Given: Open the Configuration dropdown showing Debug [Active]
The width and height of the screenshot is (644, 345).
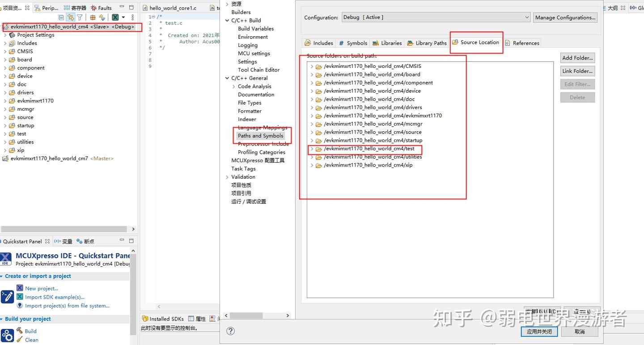Looking at the screenshot, I should [527, 17].
